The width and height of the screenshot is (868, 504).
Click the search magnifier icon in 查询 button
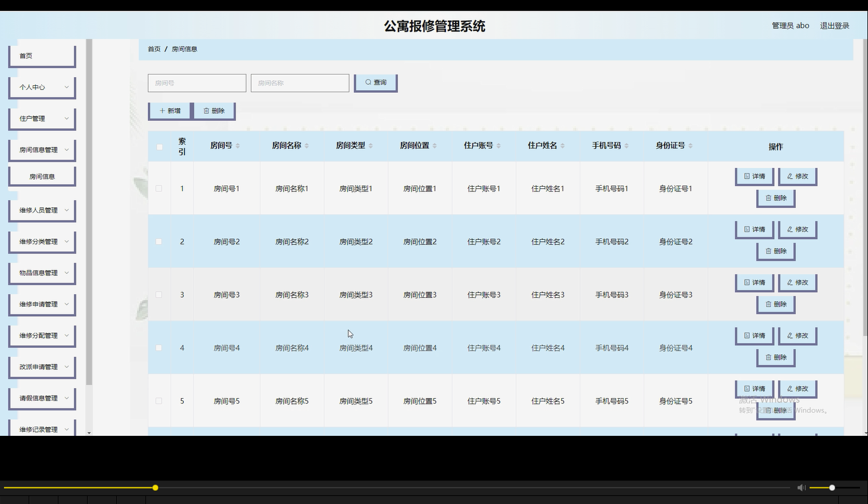[x=368, y=82]
